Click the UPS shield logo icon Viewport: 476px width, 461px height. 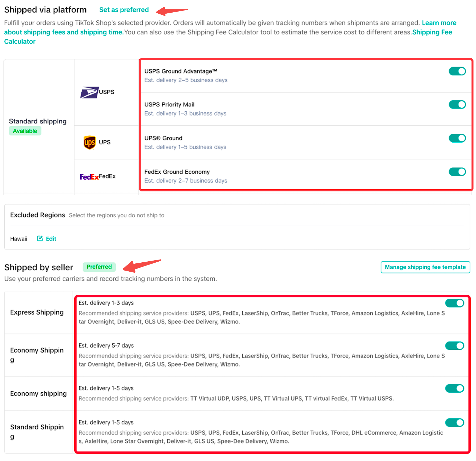pyautogui.click(x=89, y=142)
